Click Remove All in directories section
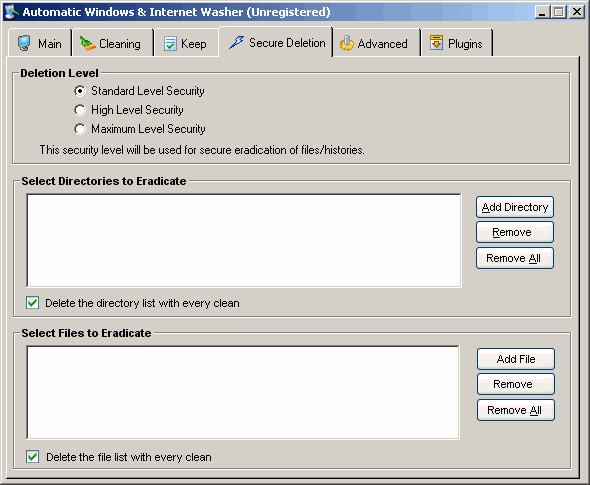The image size is (590, 485). [515, 258]
